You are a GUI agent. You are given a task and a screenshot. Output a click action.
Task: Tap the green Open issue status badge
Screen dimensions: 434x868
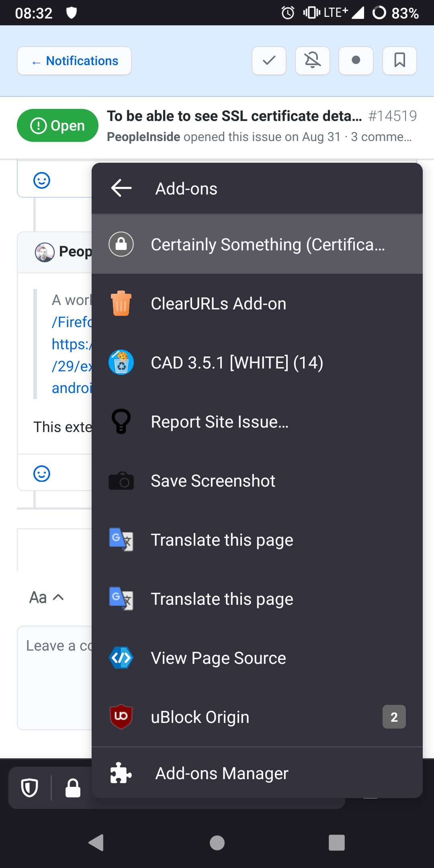[x=57, y=125]
